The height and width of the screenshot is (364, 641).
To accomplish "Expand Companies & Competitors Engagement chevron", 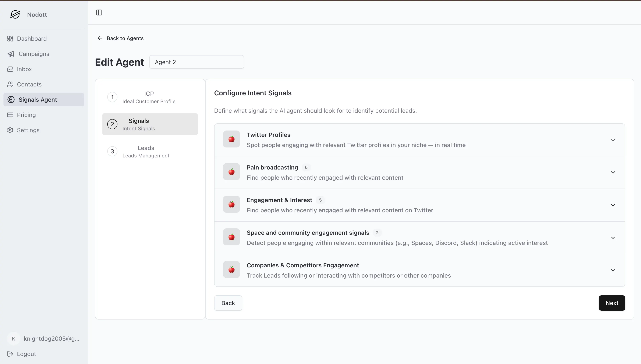I will coord(613,270).
